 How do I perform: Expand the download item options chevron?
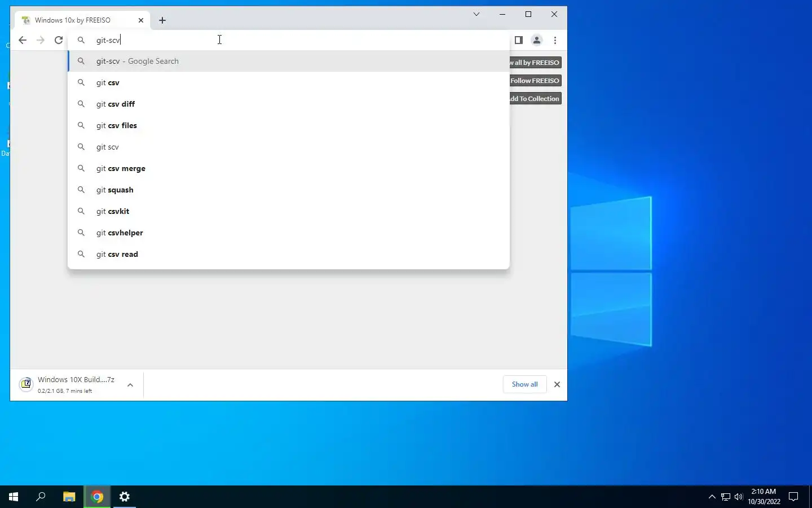[x=130, y=385]
